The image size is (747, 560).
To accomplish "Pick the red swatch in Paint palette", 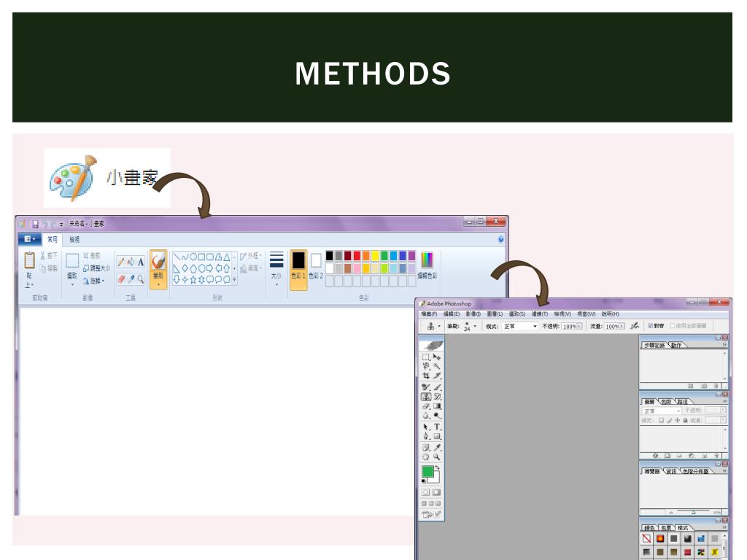I will (357, 256).
